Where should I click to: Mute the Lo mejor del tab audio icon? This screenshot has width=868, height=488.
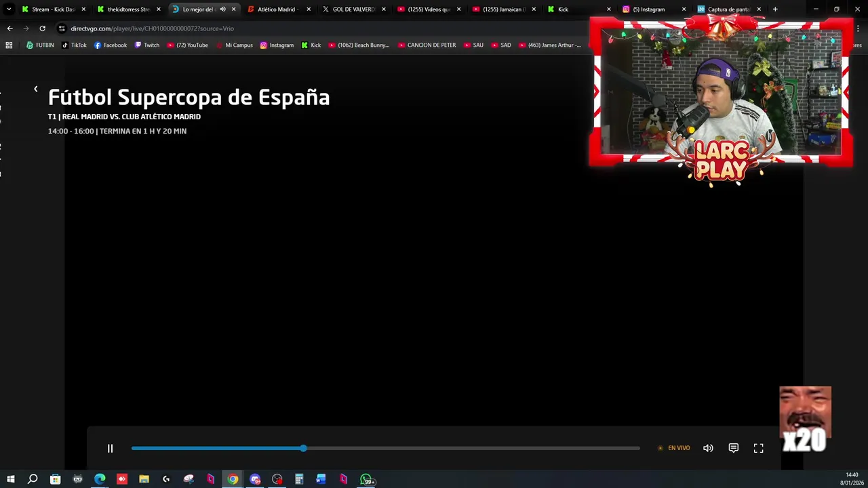222,9
